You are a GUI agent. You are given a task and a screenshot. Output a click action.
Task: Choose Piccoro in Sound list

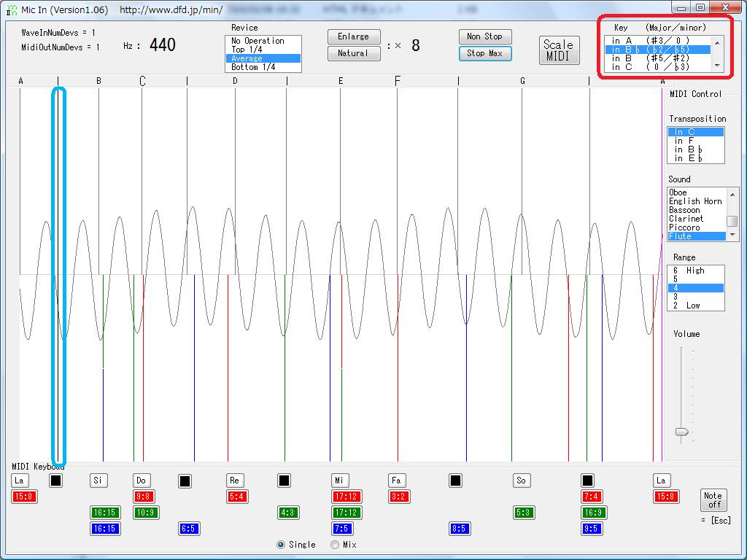tap(697, 227)
